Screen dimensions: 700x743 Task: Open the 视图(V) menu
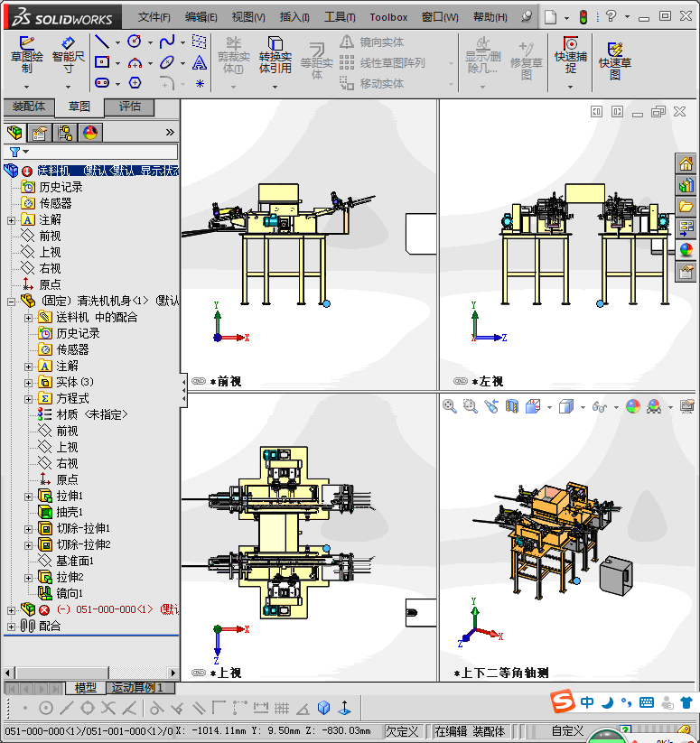[248, 17]
